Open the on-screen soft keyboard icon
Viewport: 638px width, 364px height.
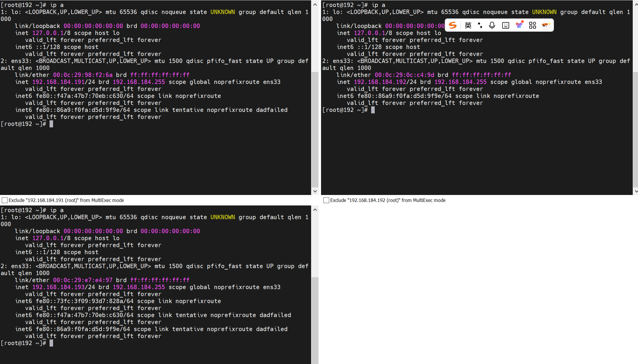(x=505, y=25)
